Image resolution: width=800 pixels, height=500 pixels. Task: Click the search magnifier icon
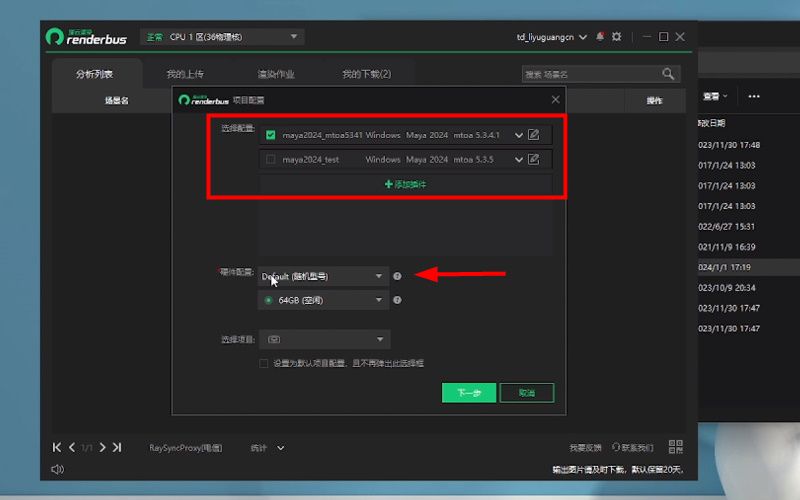[668, 74]
